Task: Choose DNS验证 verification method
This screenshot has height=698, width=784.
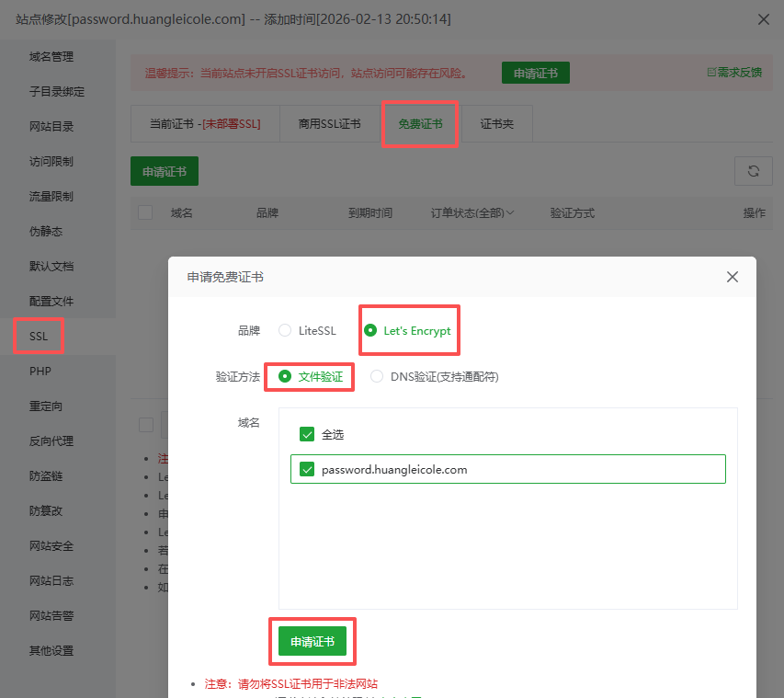Action: coord(377,376)
